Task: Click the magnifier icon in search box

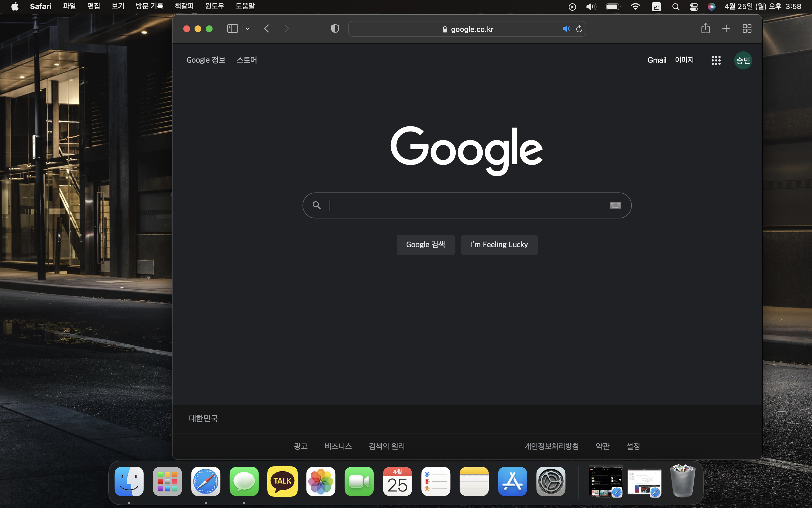Action: click(x=316, y=205)
